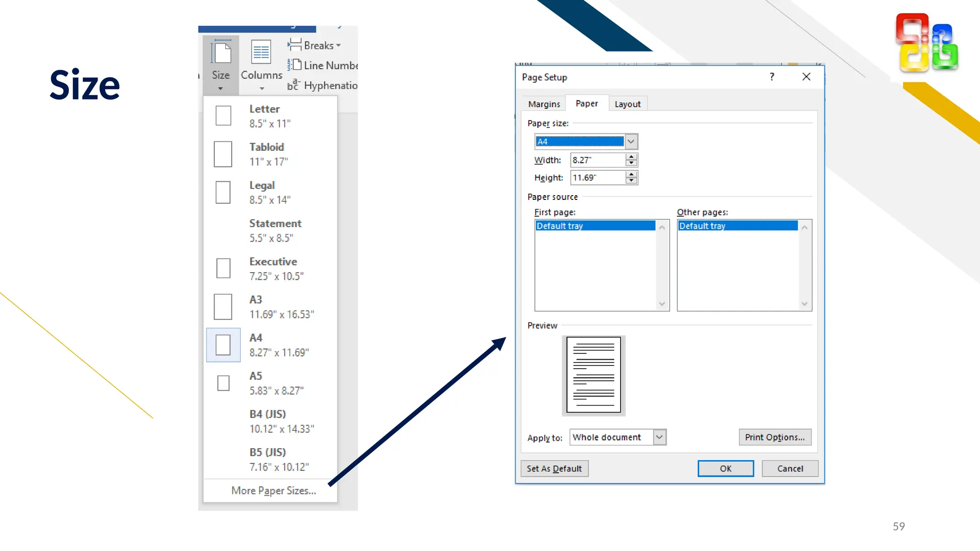The height and width of the screenshot is (551, 980).
Task: Switch to the Layout tab
Action: click(x=627, y=104)
